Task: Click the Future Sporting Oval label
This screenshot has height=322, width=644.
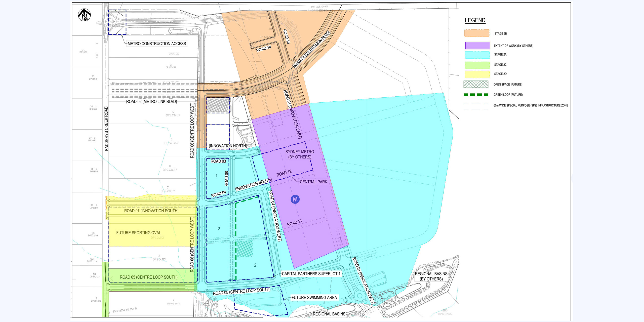Action: [x=138, y=233]
